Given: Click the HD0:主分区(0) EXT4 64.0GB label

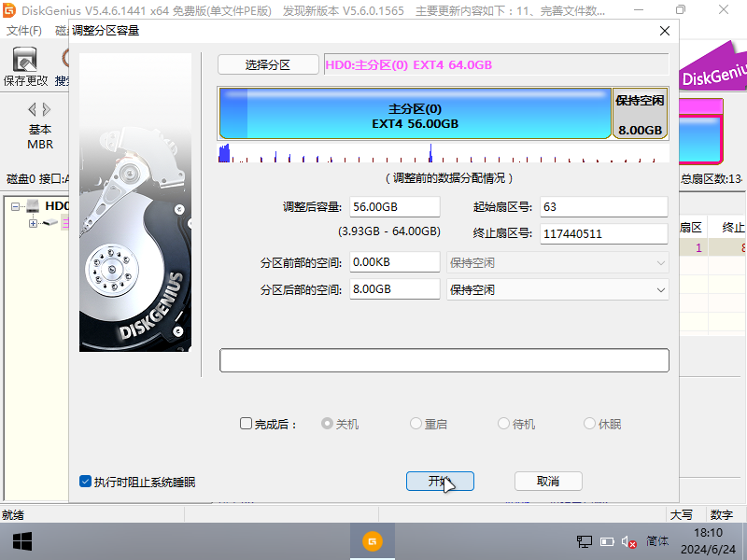Looking at the screenshot, I should (x=408, y=64).
